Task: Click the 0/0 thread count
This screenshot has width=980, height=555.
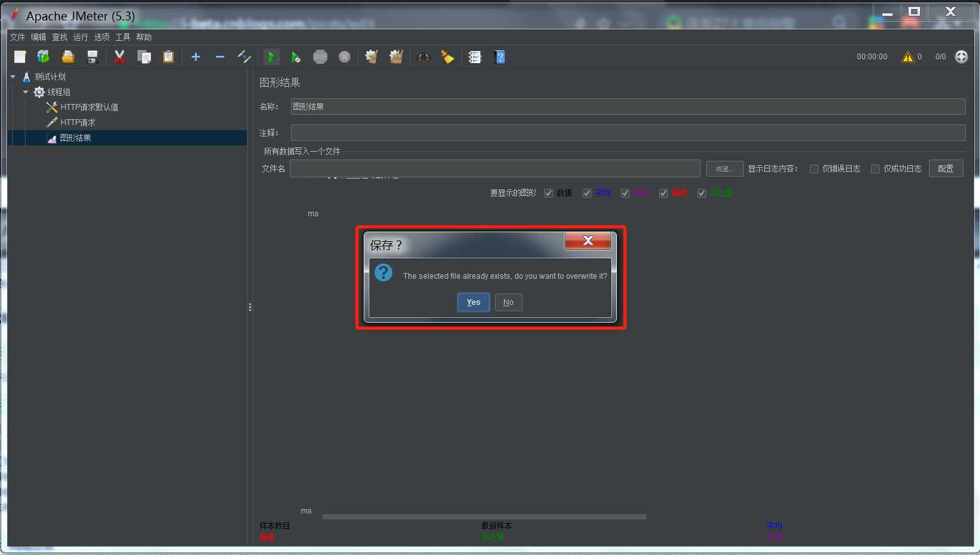Action: pos(940,57)
